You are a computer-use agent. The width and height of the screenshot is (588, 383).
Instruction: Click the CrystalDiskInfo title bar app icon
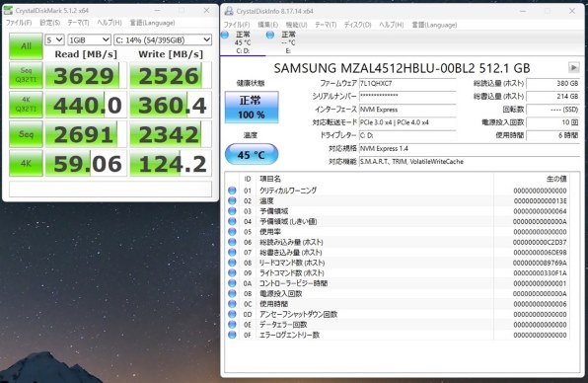(228, 11)
